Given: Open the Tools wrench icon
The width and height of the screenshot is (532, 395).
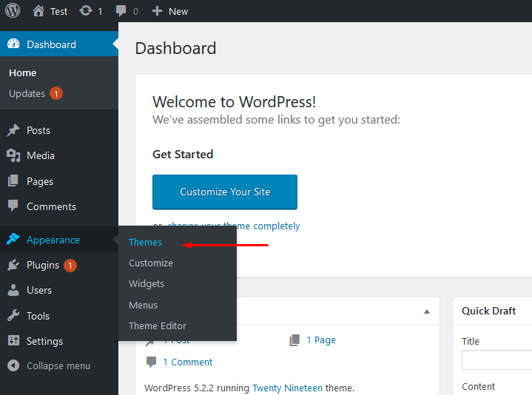Looking at the screenshot, I should [x=13, y=316].
